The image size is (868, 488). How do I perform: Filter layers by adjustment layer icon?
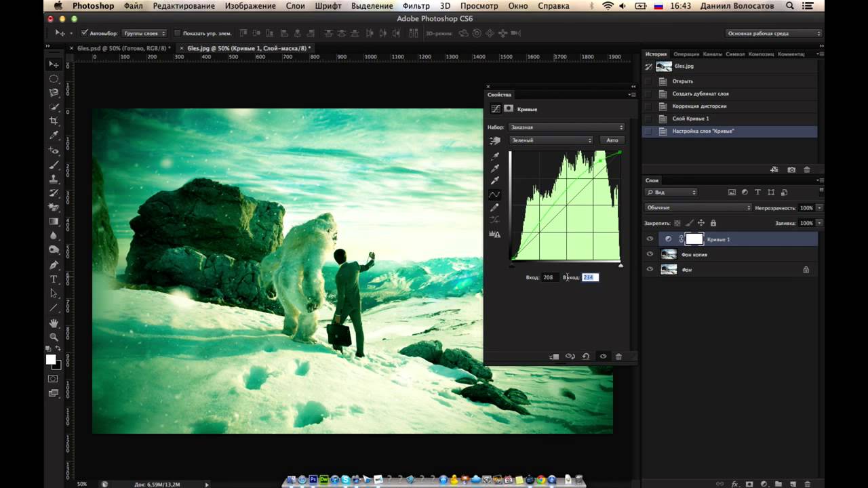(x=745, y=192)
